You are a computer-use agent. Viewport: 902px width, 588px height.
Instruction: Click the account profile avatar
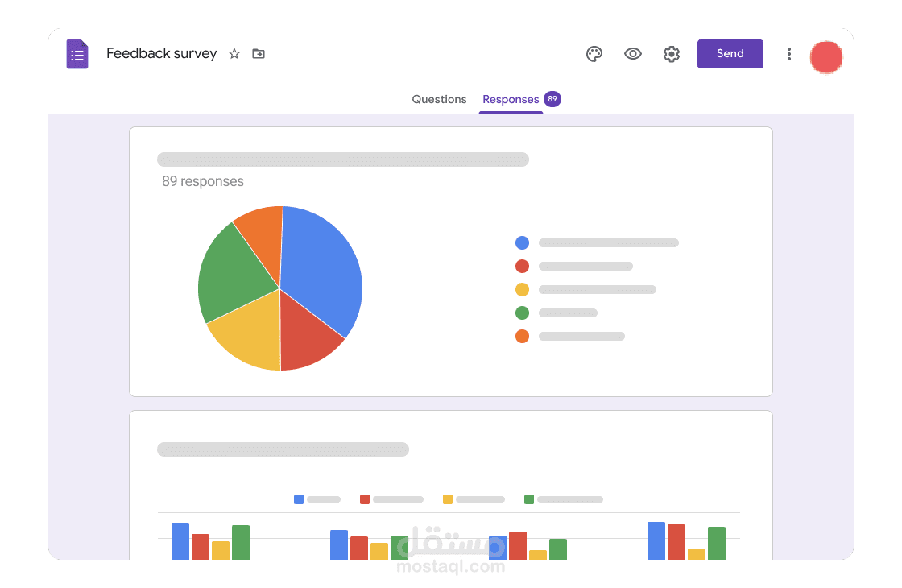(826, 57)
